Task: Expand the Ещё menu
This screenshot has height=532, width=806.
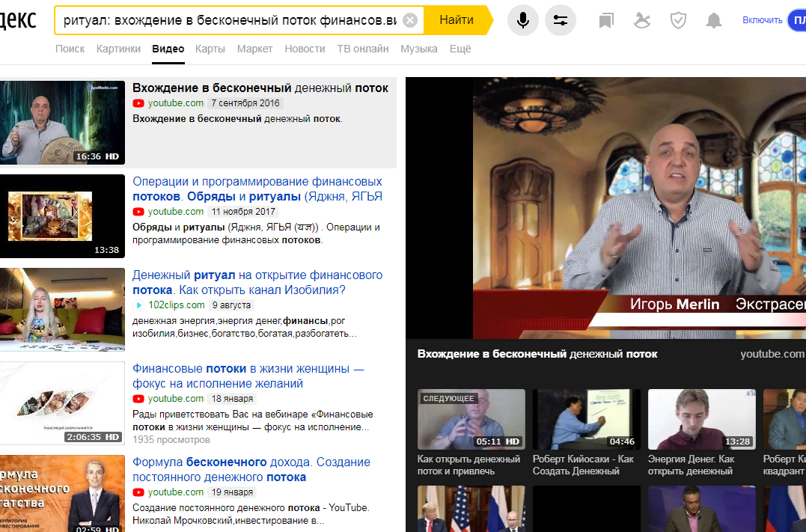Action: click(460, 49)
